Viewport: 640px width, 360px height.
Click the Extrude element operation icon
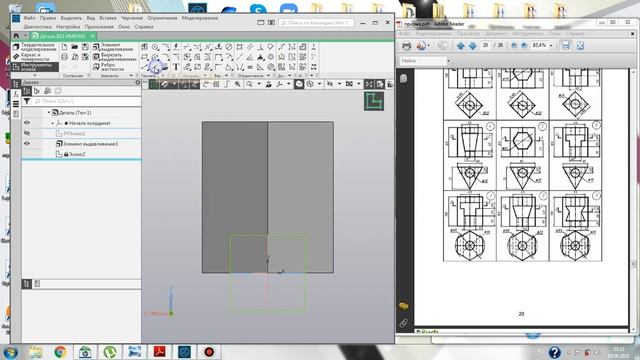click(96, 47)
